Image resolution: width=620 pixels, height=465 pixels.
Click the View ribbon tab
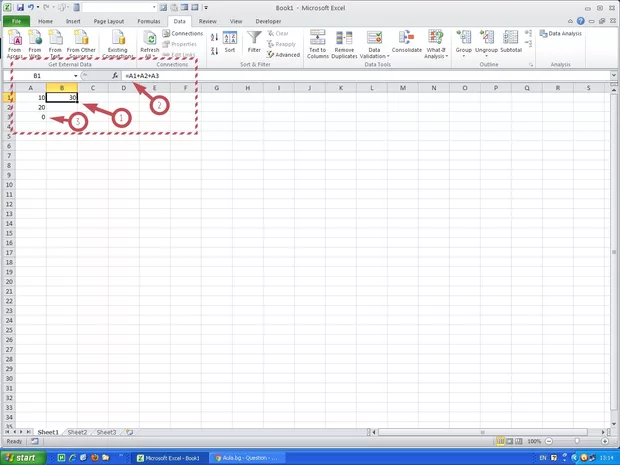click(236, 21)
